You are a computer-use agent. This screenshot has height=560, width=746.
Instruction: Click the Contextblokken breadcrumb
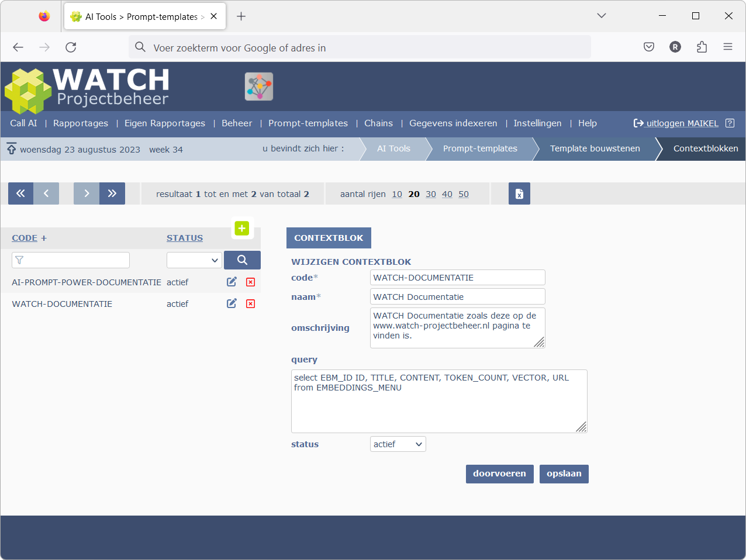pyautogui.click(x=706, y=148)
